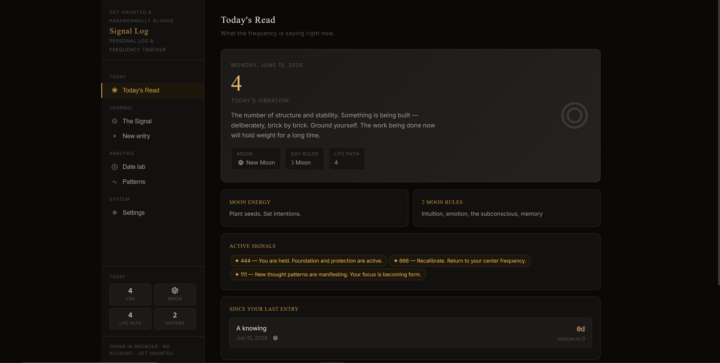Click the Patterns wave icon

(114, 182)
